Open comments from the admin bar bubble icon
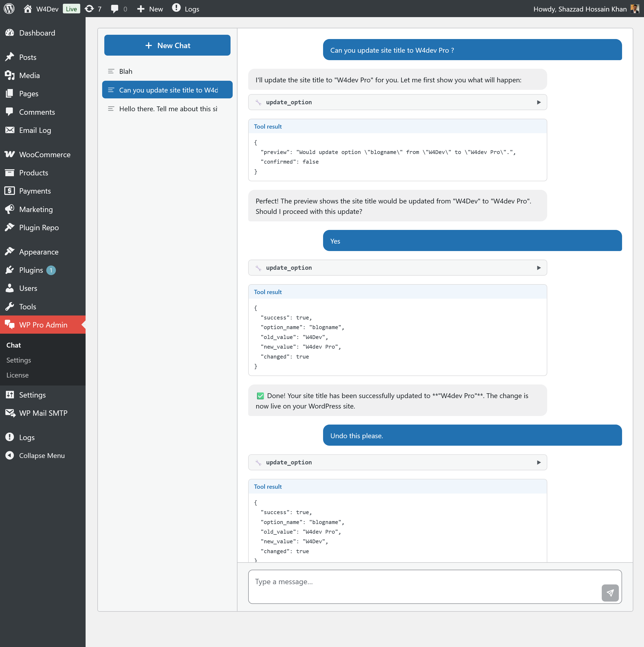The height and width of the screenshot is (647, 644). tap(115, 9)
